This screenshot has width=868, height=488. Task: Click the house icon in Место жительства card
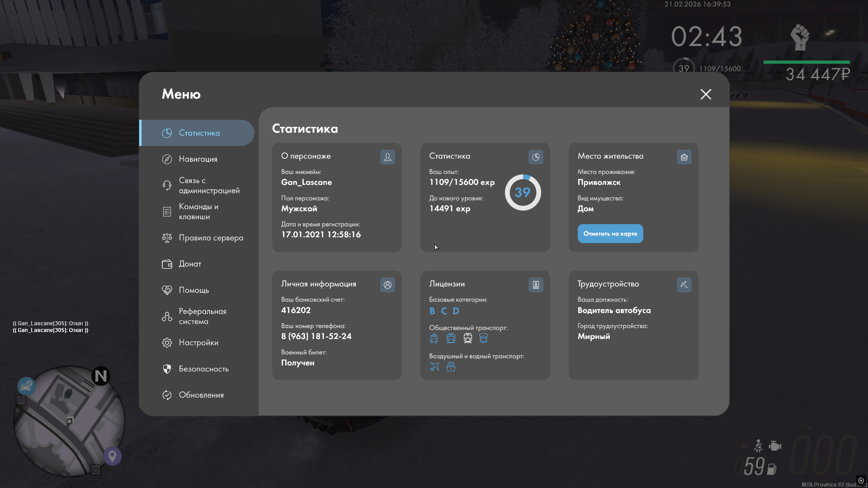[x=684, y=157]
